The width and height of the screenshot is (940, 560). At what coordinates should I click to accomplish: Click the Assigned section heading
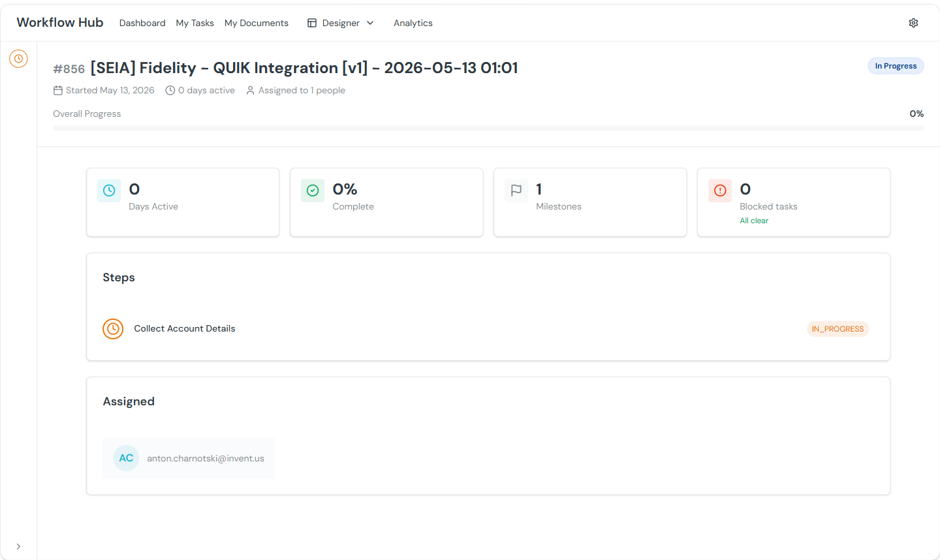tap(129, 401)
